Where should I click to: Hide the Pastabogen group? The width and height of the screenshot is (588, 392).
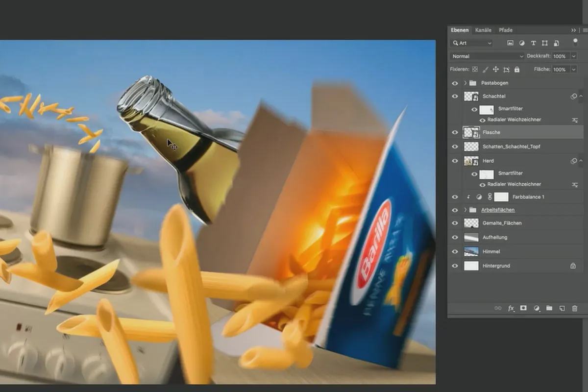(x=455, y=83)
